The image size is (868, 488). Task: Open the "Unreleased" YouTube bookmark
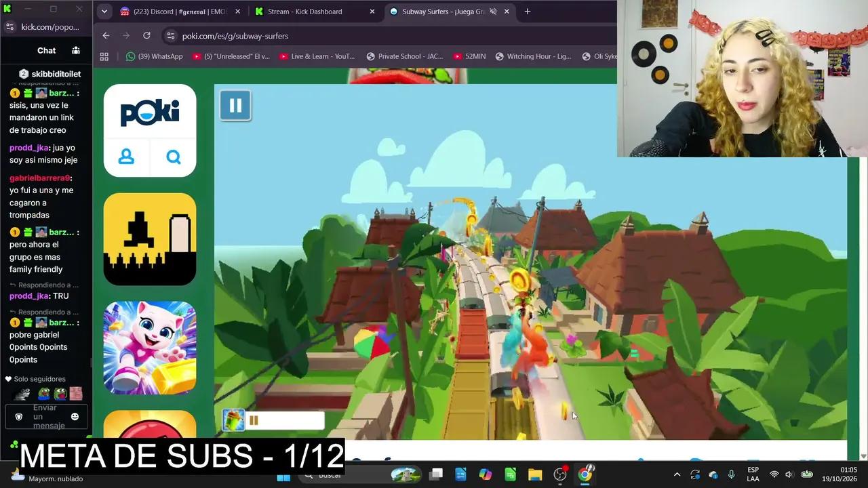tap(231, 56)
